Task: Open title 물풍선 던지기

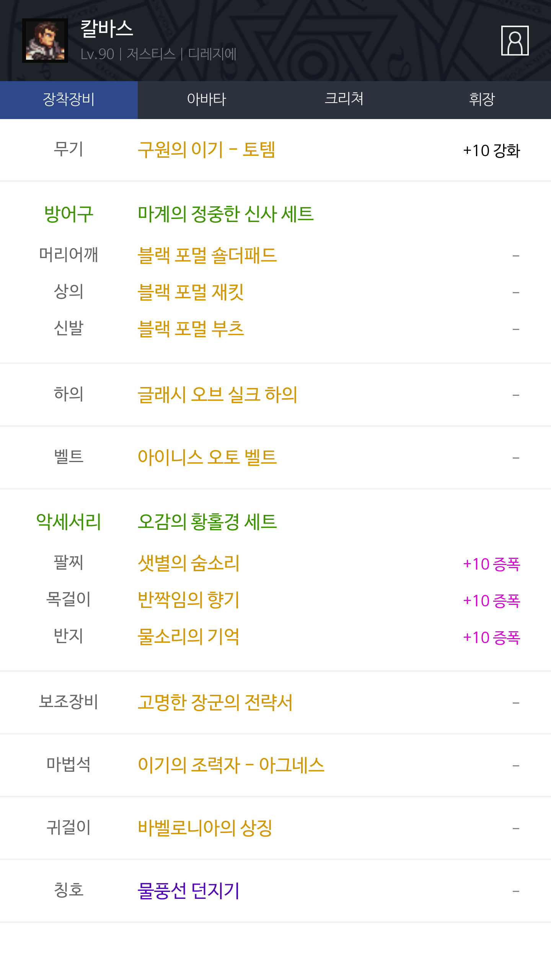Action: pyautogui.click(x=189, y=891)
